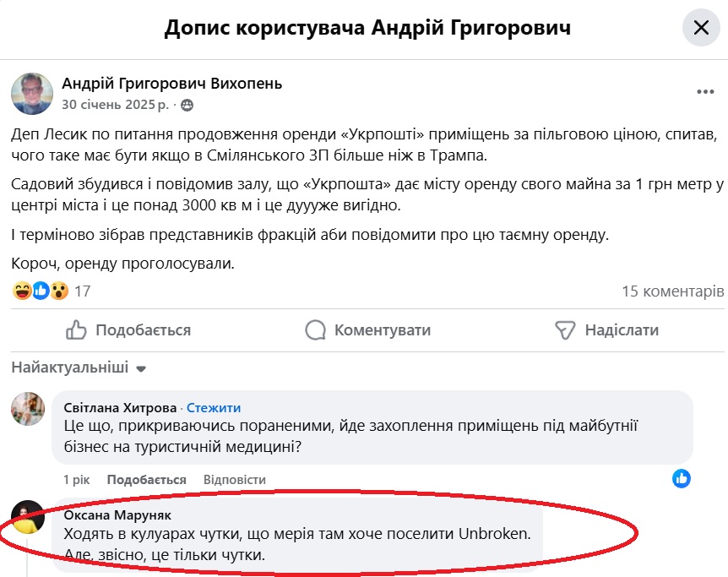Close the post dialog with X button
This screenshot has height=577, width=728.
(701, 28)
